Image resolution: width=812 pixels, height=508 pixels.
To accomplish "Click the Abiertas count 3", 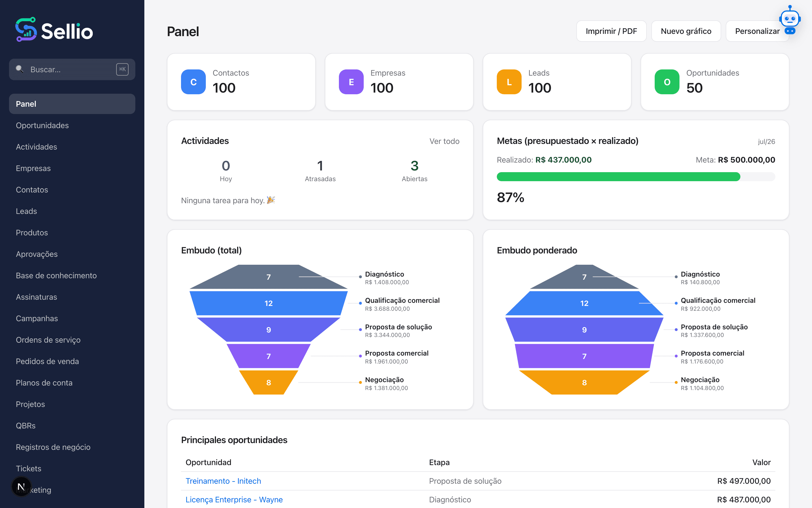I will (414, 166).
